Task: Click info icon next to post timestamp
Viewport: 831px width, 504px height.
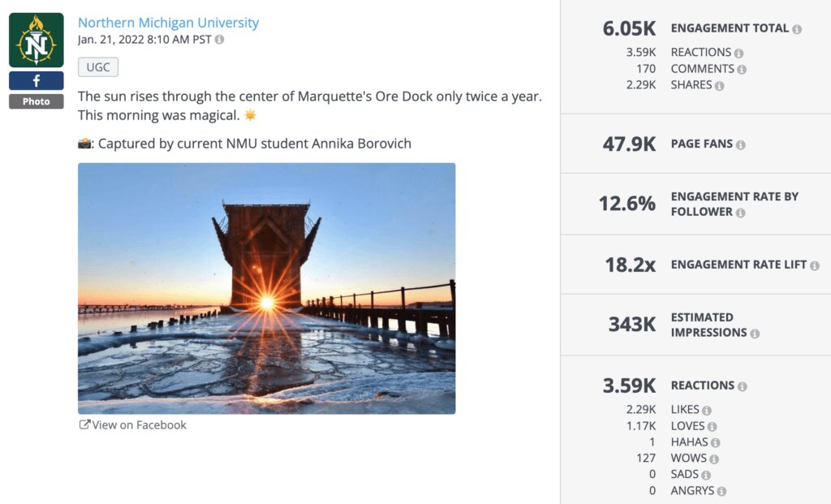Action: pos(219,40)
